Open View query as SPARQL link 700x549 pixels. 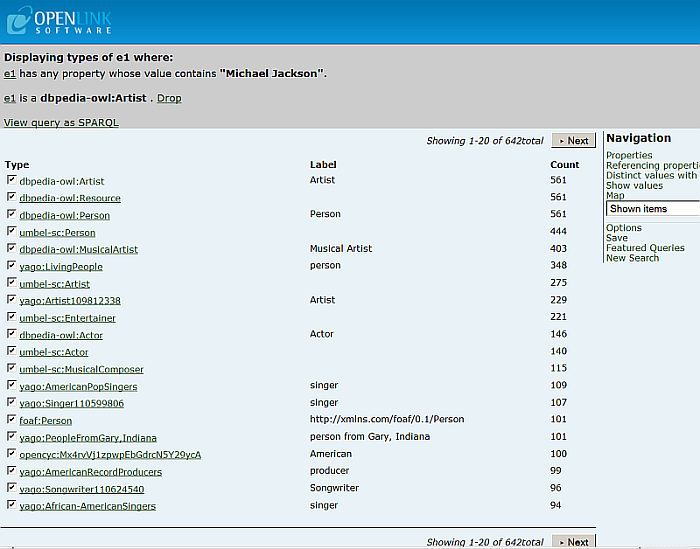click(x=61, y=123)
